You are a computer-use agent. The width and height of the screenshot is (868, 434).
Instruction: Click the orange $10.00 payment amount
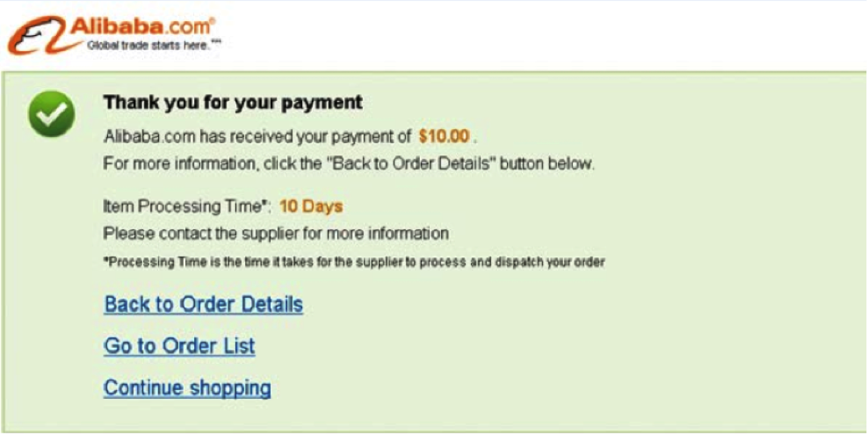point(444,136)
